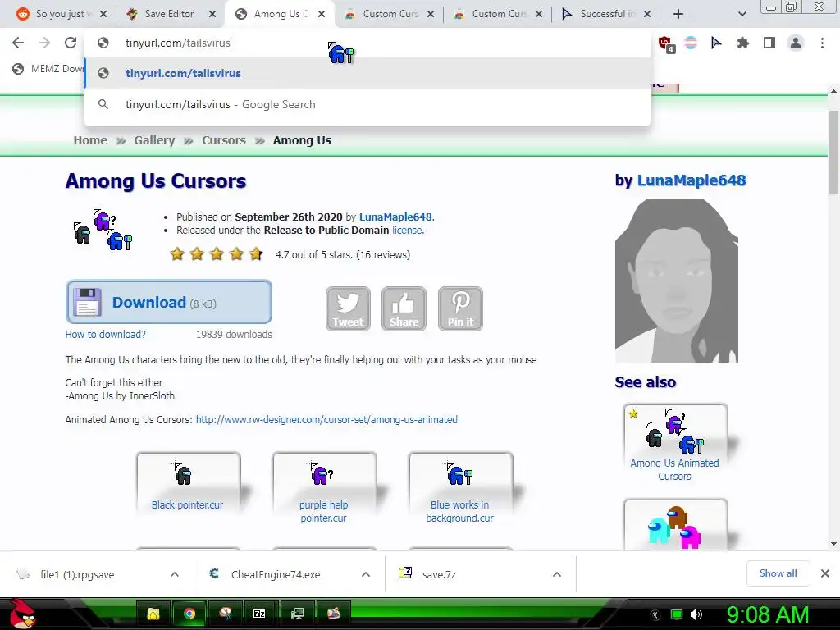Open the Public Domain license link
The height and width of the screenshot is (630, 840).
[x=407, y=231]
